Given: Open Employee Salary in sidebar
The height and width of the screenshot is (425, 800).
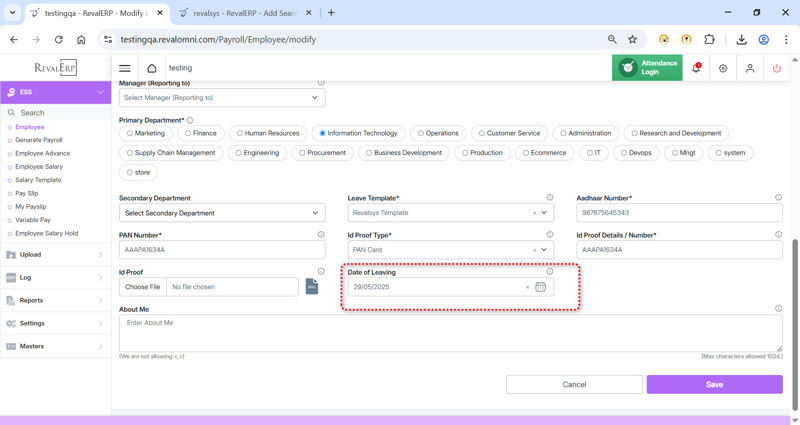Looking at the screenshot, I should (39, 167).
